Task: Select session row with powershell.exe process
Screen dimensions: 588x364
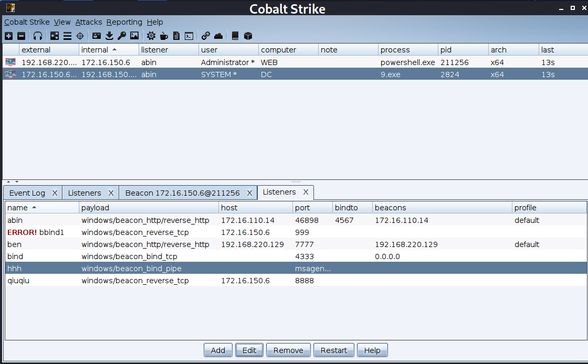Action: (296, 62)
